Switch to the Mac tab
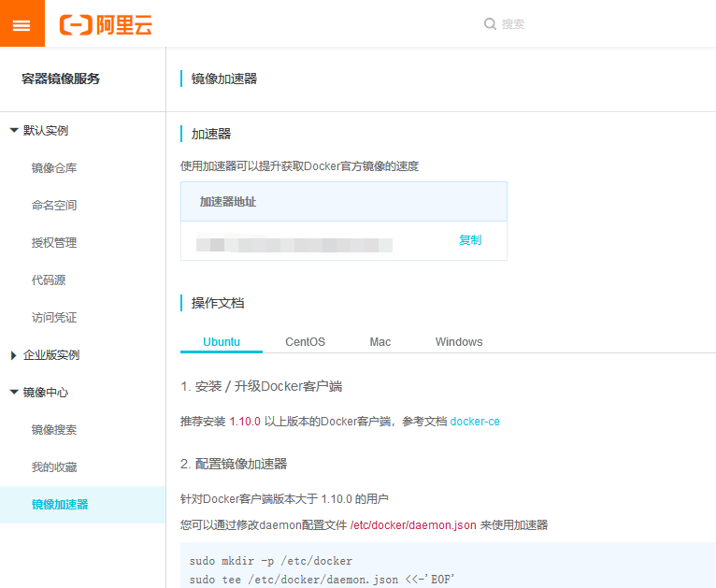The image size is (716, 588). pos(379,342)
